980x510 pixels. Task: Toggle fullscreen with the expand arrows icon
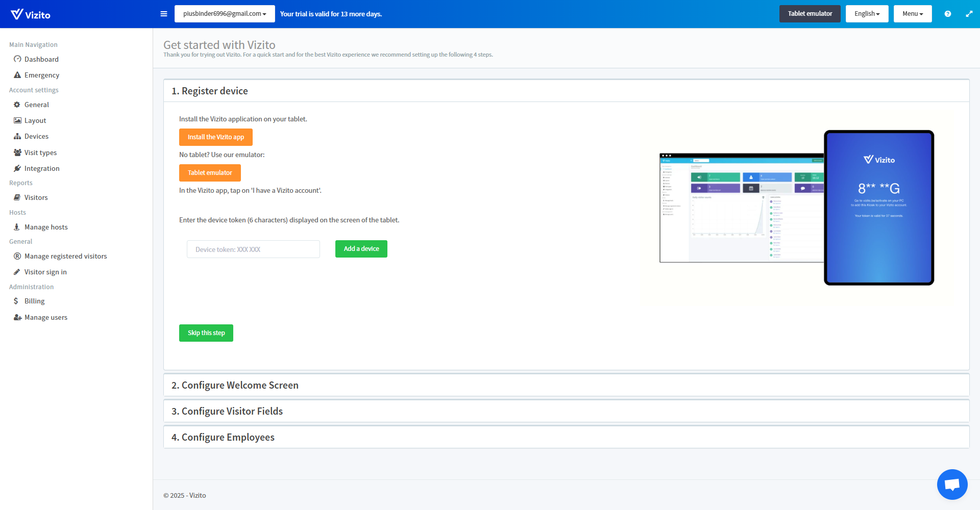click(969, 14)
